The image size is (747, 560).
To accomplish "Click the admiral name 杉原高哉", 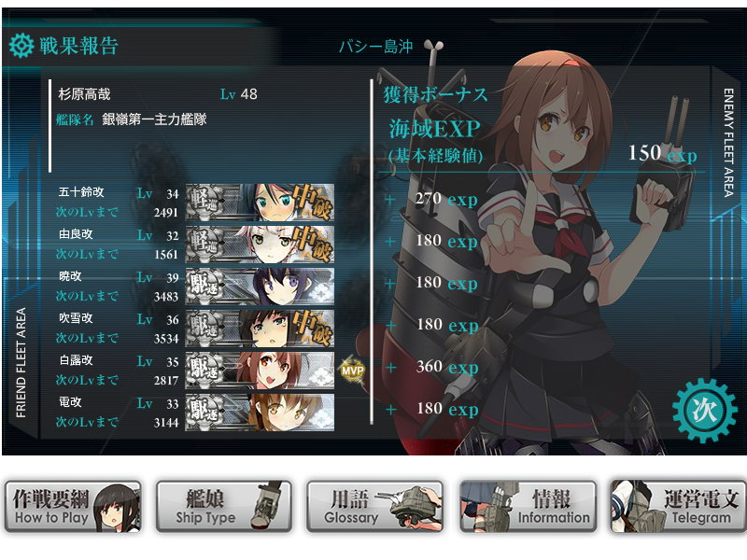I will 84,94.
